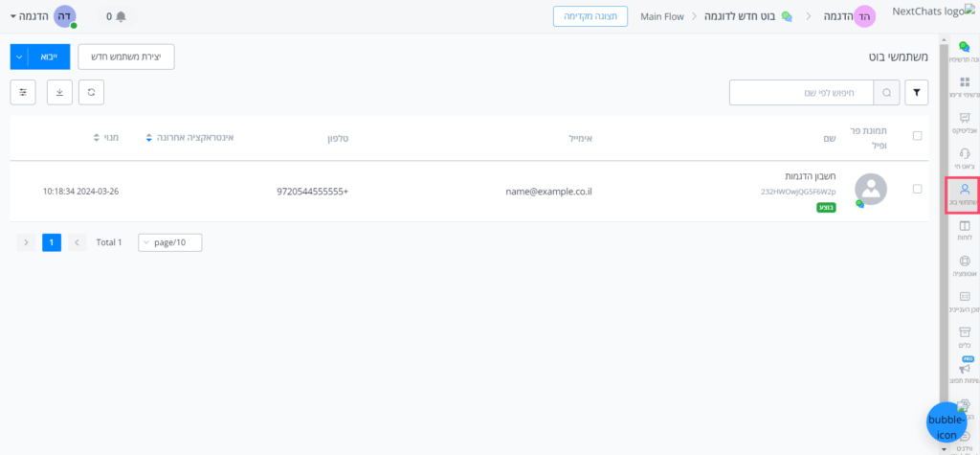Click the bot icon beside בוט חדש לדוגמה
Image resolution: width=980 pixels, height=455 pixels.
tap(787, 17)
